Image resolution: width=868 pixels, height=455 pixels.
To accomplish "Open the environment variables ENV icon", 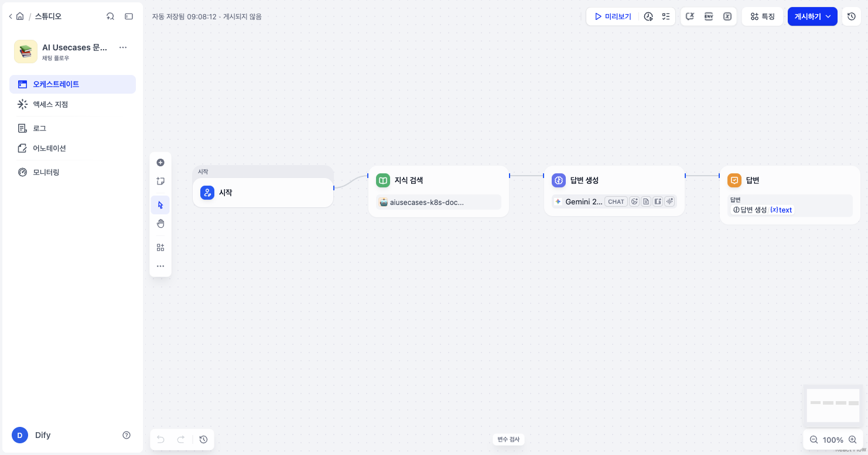I will coord(709,16).
